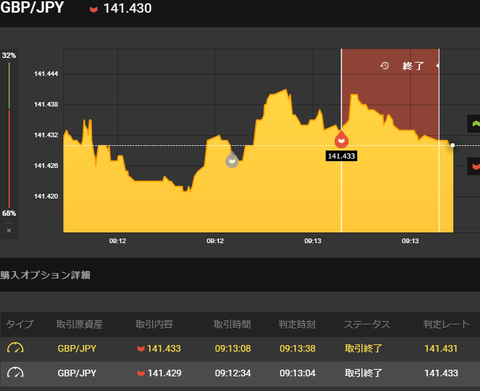480x391 pixels.
Task: Click the 取引時間 column header
Action: click(x=232, y=324)
